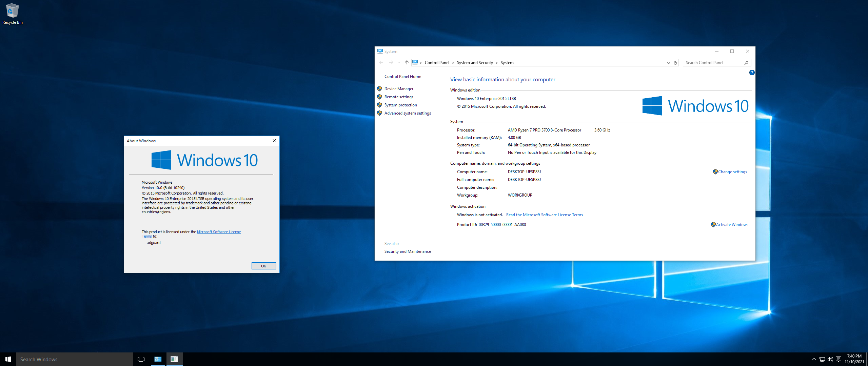868x366 pixels.
Task: Open the clock showing 7:40 PM
Action: tap(854, 359)
